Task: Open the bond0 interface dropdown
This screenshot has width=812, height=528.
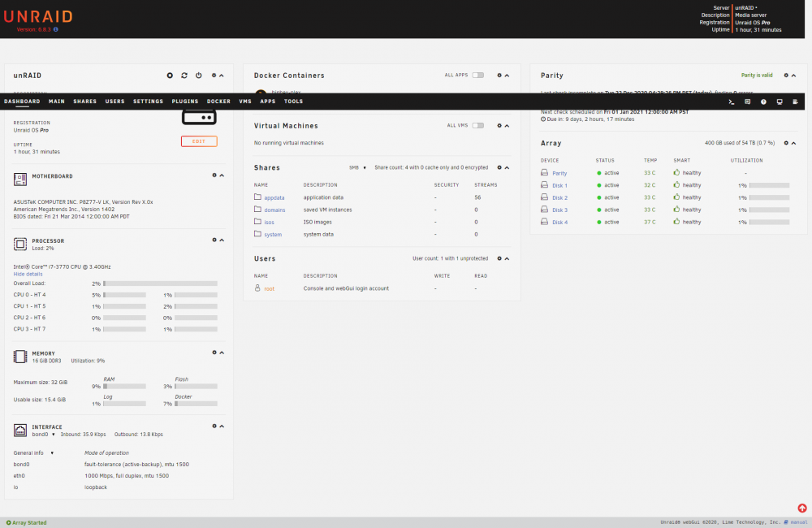Action: pyautogui.click(x=44, y=435)
